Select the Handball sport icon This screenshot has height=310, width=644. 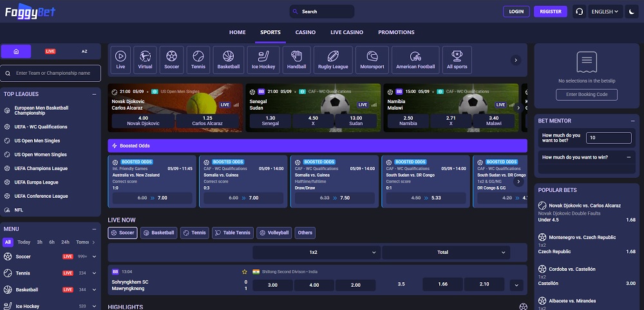pyautogui.click(x=297, y=59)
